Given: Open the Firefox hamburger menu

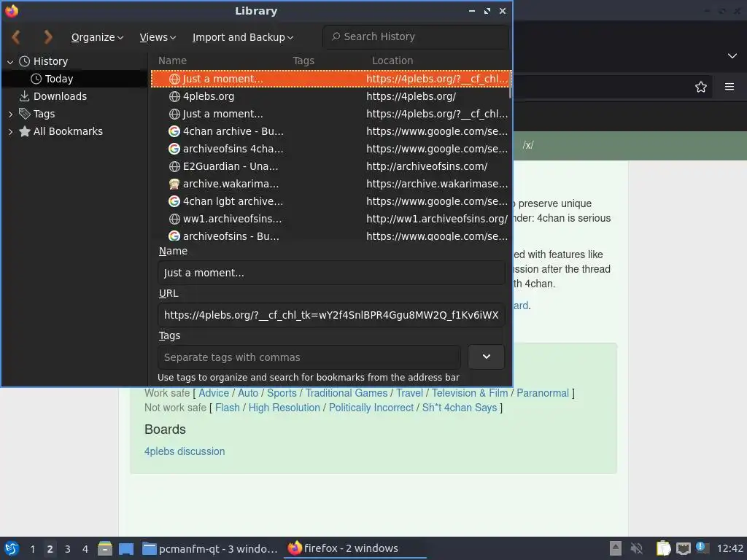Looking at the screenshot, I should point(729,87).
